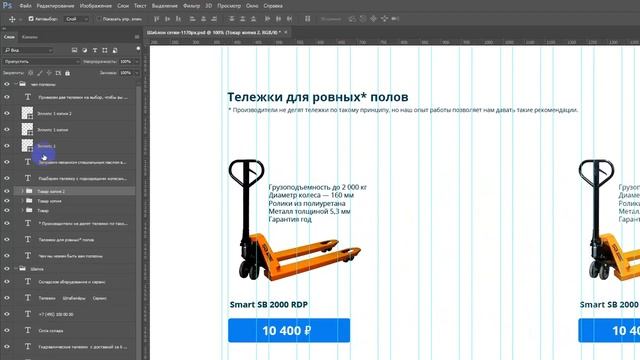
Task: Lock all padlock icon
Action: (x=67, y=73)
